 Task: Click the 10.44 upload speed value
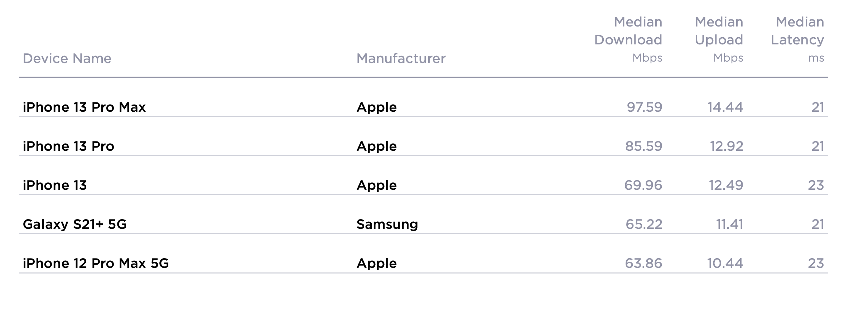pyautogui.click(x=725, y=263)
